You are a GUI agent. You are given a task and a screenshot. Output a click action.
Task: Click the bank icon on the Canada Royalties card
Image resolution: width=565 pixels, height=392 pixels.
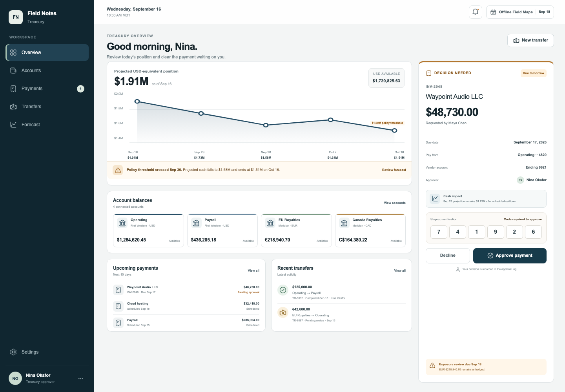pyautogui.click(x=344, y=223)
